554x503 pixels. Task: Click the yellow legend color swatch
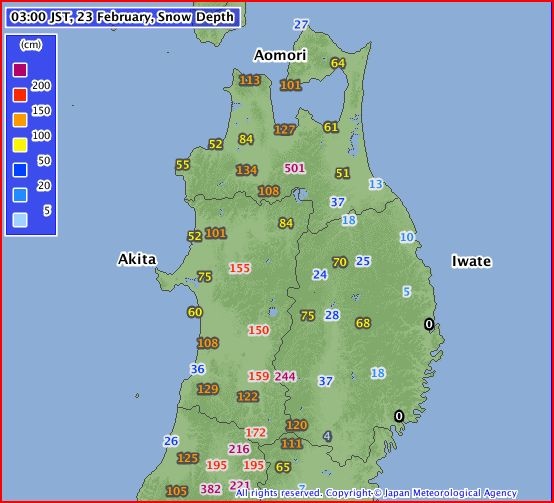pyautogui.click(x=20, y=145)
